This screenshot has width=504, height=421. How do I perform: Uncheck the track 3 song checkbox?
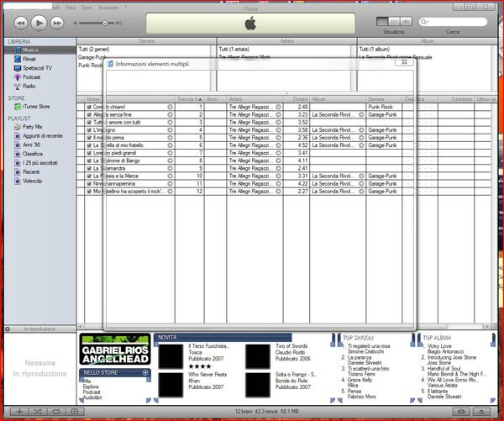[x=89, y=122]
